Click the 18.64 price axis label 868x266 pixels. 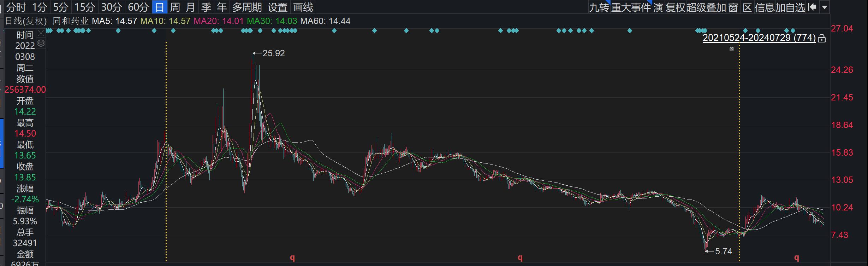click(842, 125)
